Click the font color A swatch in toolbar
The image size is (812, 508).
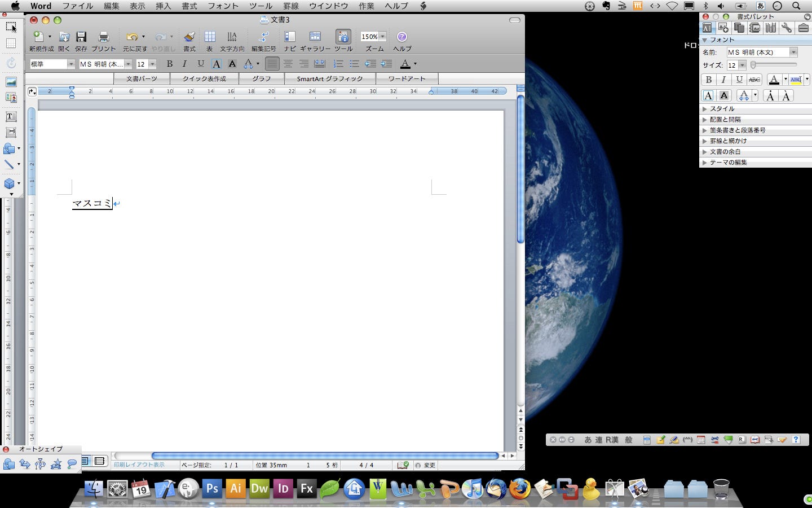[405, 64]
